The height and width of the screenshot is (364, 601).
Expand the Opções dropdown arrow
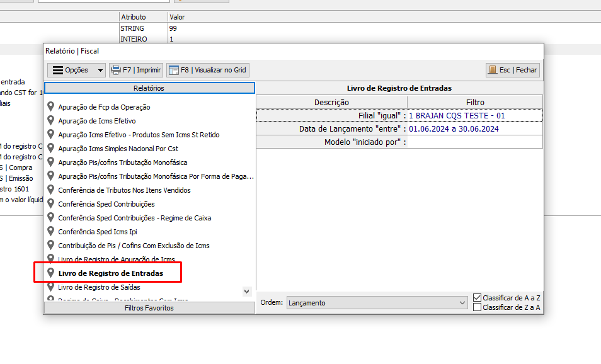click(100, 70)
